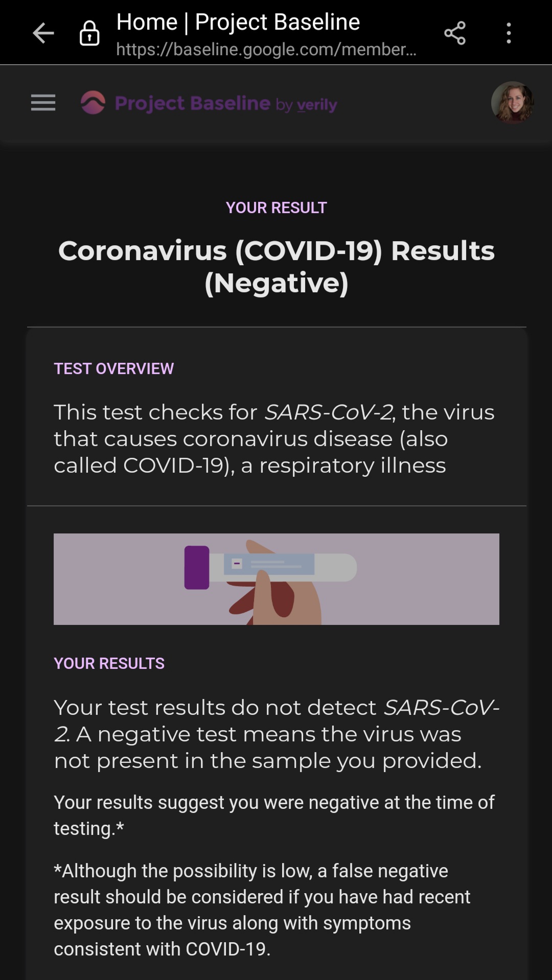The height and width of the screenshot is (980, 552).
Task: Tap the back arrow in browser bar
Action: (x=43, y=33)
